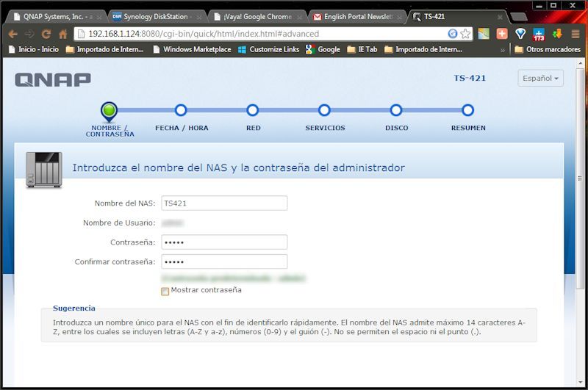Open the Chrome menu hamburger icon
This screenshot has width=588, height=390.
pos(576,34)
